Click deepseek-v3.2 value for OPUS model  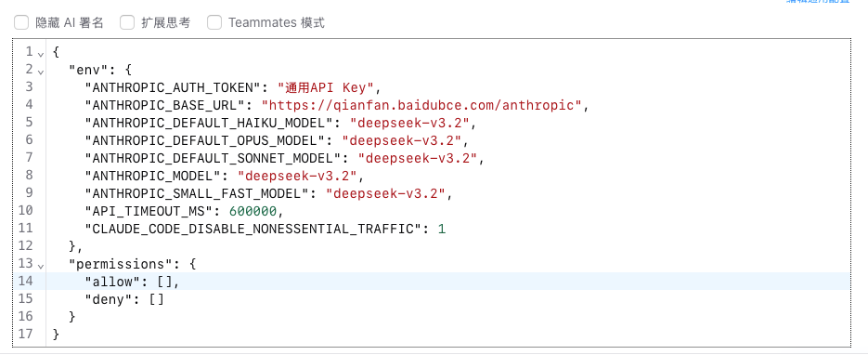[x=402, y=140]
